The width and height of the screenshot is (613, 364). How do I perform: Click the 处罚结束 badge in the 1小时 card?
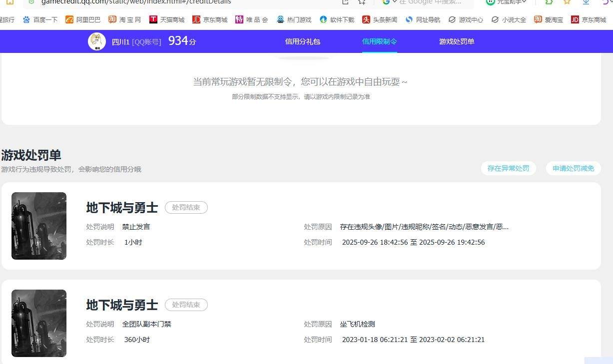tap(186, 208)
